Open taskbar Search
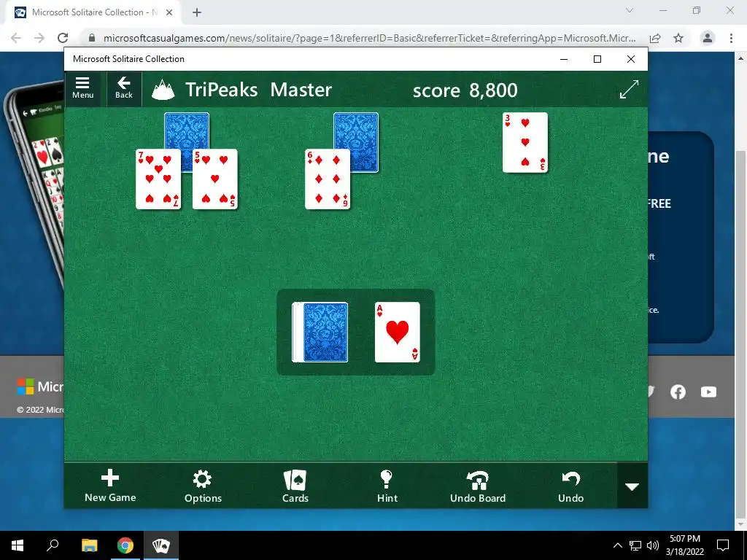 click(53, 545)
